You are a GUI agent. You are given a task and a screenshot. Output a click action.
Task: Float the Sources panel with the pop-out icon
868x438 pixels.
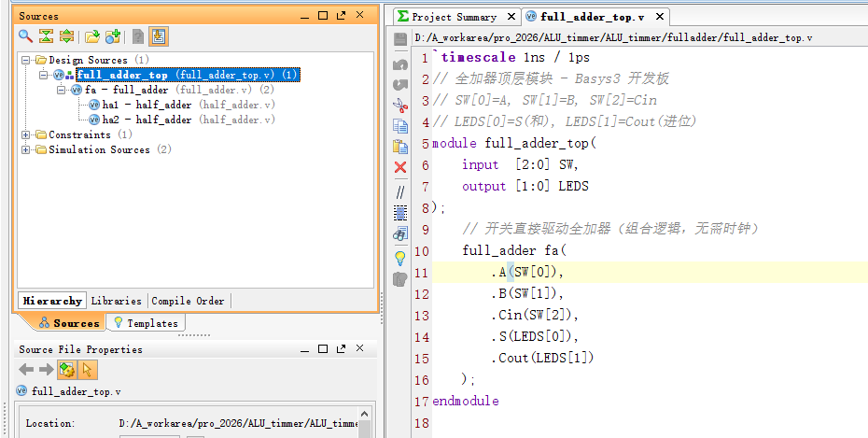[x=341, y=16]
